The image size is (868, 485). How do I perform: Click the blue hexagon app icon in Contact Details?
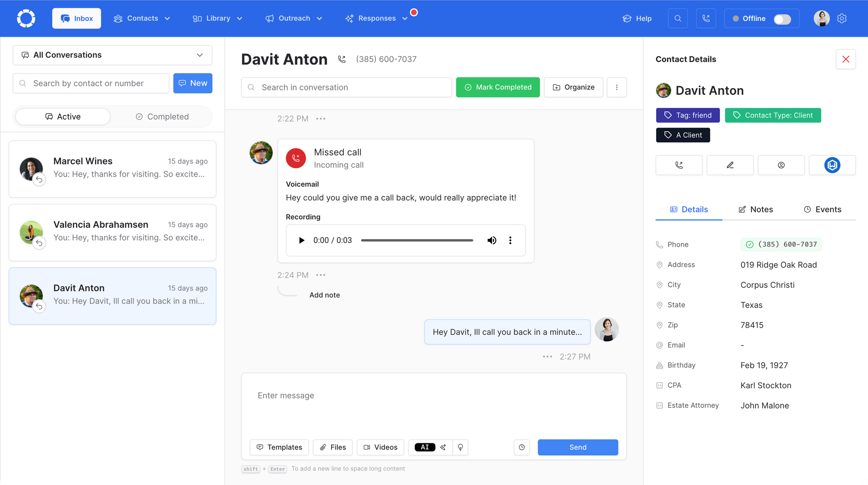click(832, 165)
